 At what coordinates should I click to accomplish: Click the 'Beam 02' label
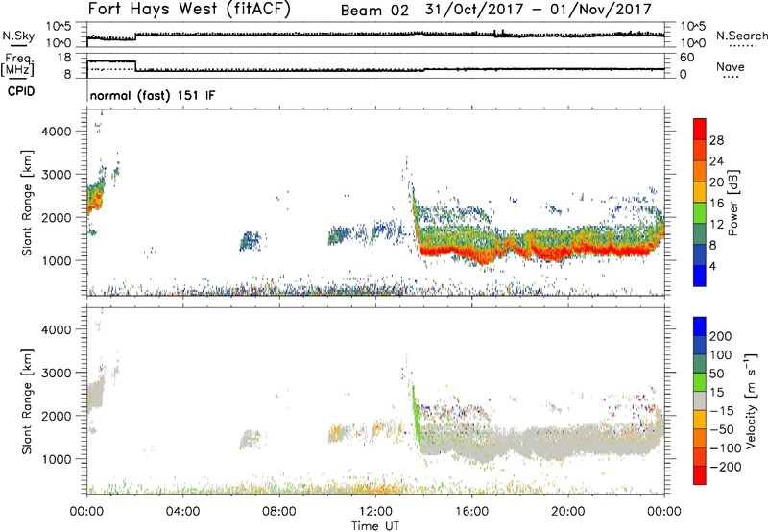374,11
